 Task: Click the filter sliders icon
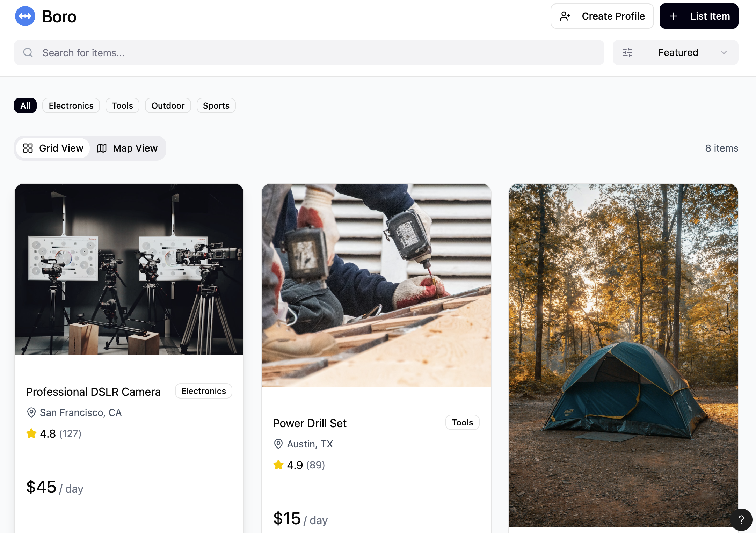click(627, 52)
